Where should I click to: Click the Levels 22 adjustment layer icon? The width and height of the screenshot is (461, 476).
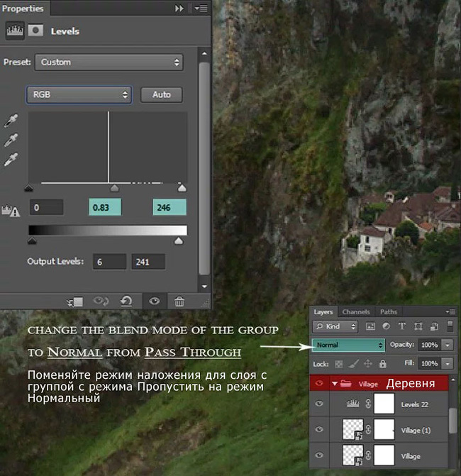click(x=352, y=404)
